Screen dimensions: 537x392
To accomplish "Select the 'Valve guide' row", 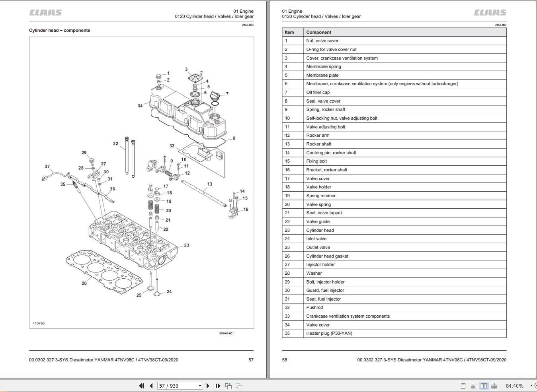I will pyautogui.click(x=394, y=221).
